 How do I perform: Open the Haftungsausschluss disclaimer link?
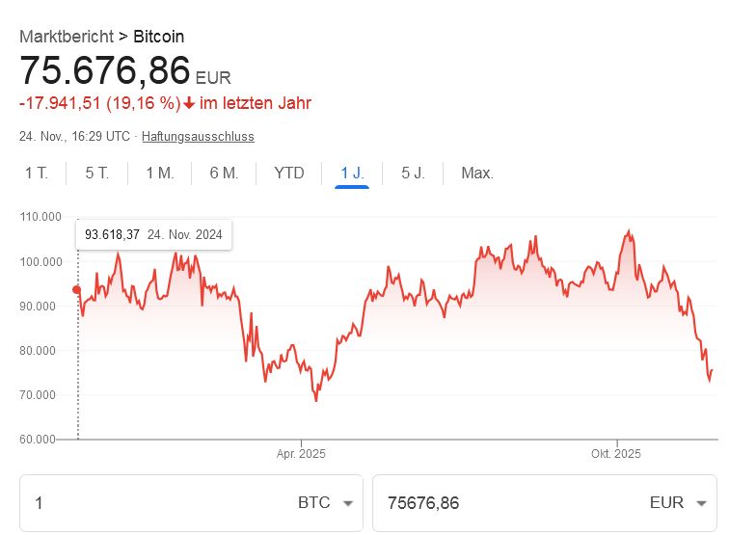198,137
